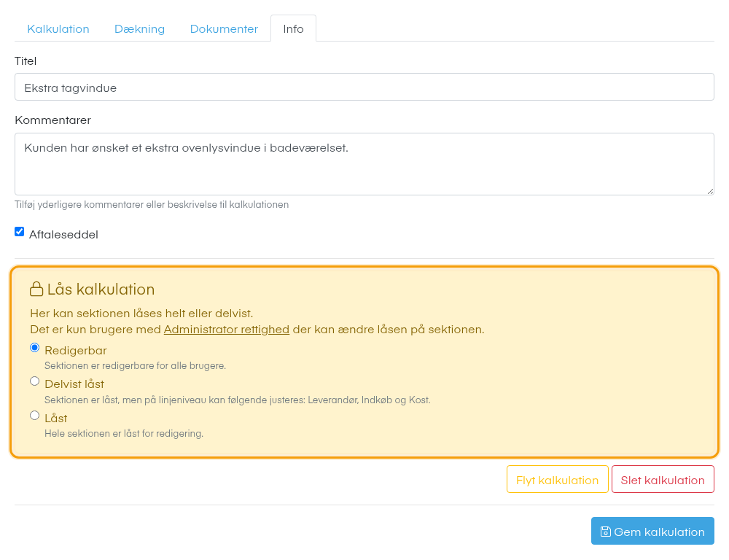Click the 'Sektionen er redigerbare for alle brugere' description
Image resolution: width=729 pixels, height=560 pixels.
coord(136,365)
